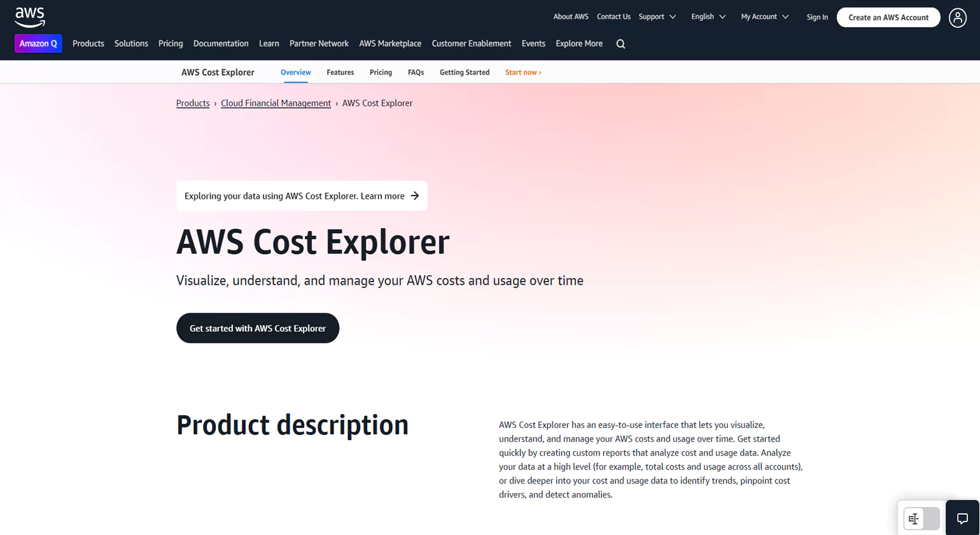Click Create an AWS Account

pyautogui.click(x=888, y=17)
